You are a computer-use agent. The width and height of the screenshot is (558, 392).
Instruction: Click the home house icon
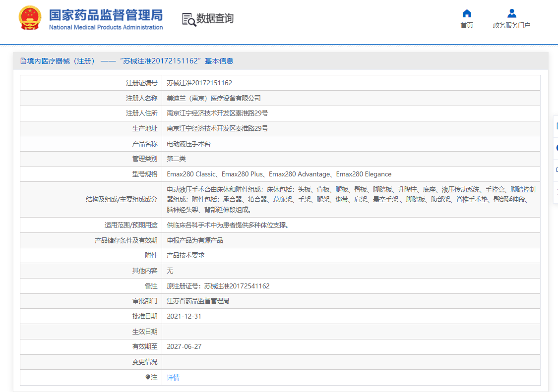click(x=466, y=13)
